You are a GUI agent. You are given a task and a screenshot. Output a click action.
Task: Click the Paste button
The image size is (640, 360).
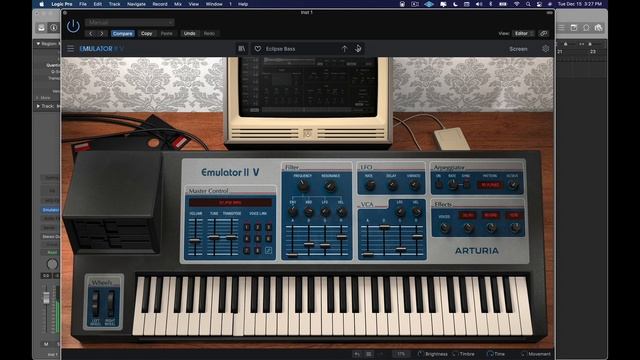(x=167, y=33)
